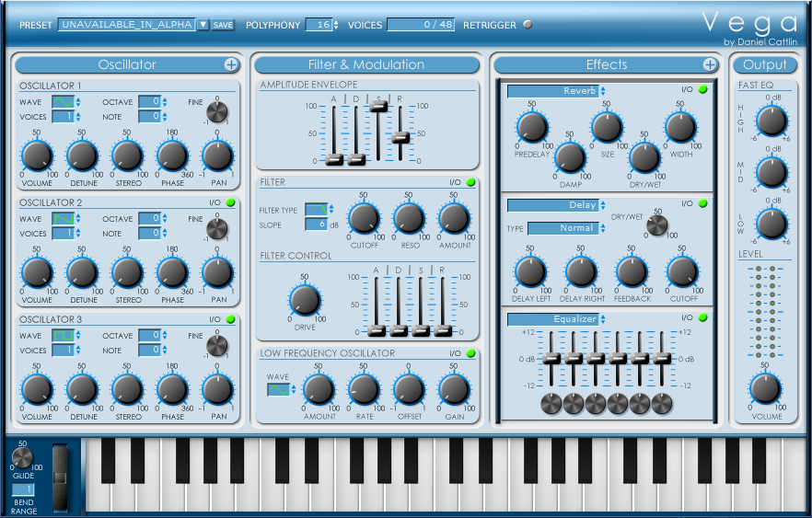This screenshot has width=812, height=518.
Task: Toggle the Retrigger indicator
Action: 528,24
